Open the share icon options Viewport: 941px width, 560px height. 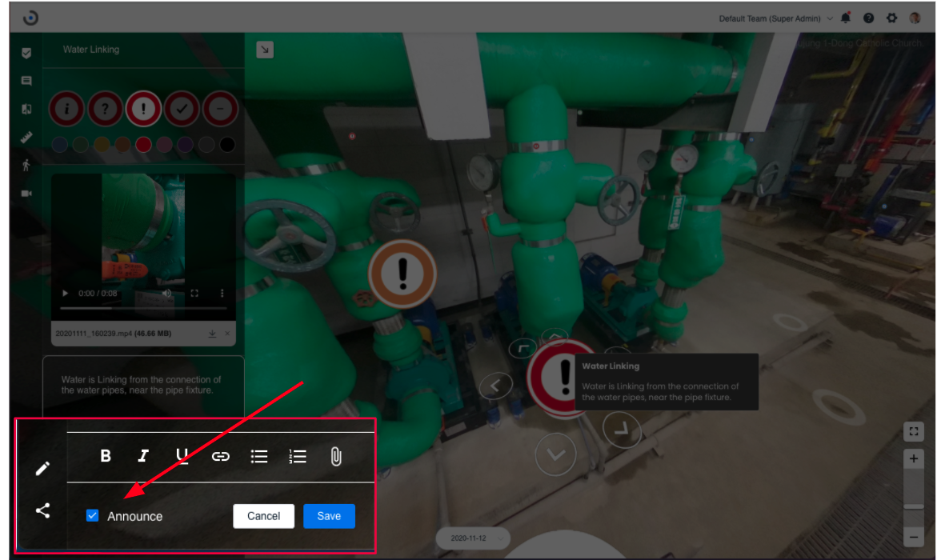[x=42, y=510]
